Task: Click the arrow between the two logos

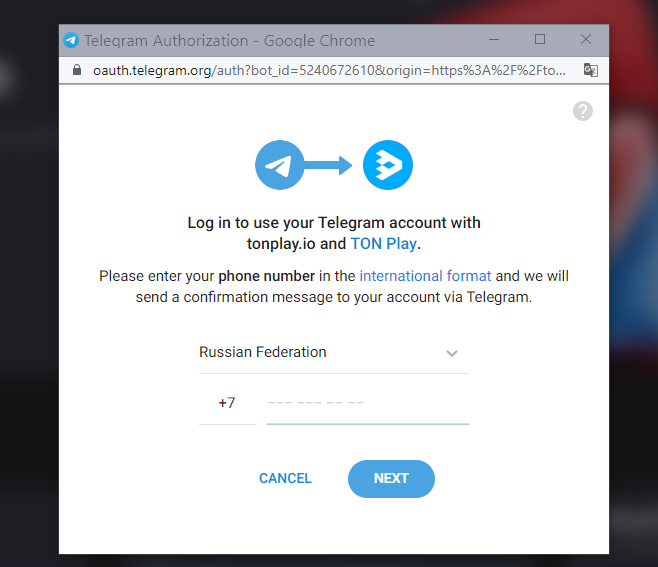Action: point(328,165)
